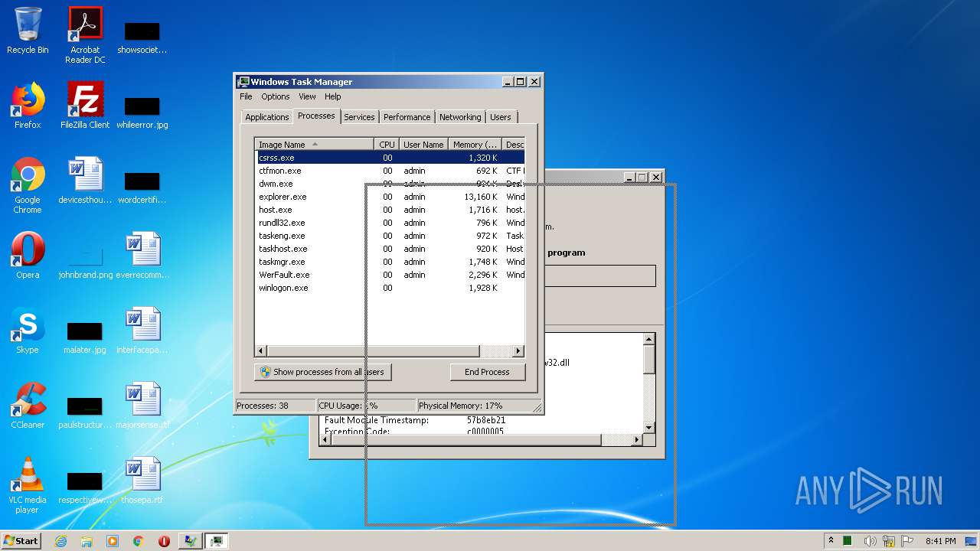Screen dimensions: 980x551
Task: Open Options menu in Task Manager
Action: pos(276,96)
